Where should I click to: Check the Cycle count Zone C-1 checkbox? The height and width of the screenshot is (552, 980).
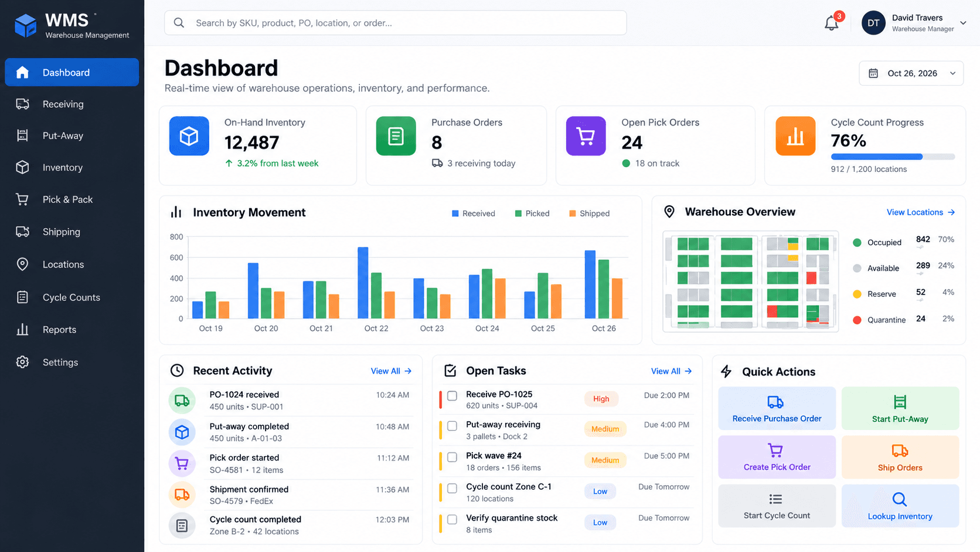(x=452, y=488)
